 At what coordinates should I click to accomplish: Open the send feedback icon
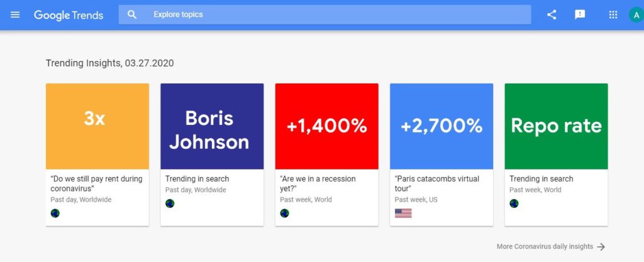click(580, 14)
